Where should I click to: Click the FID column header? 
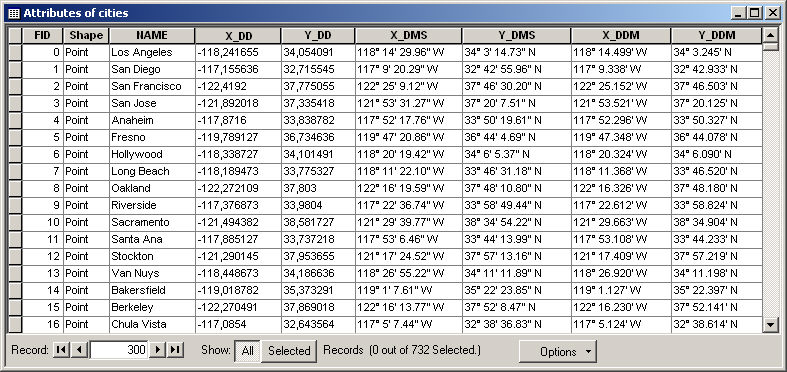pos(43,36)
